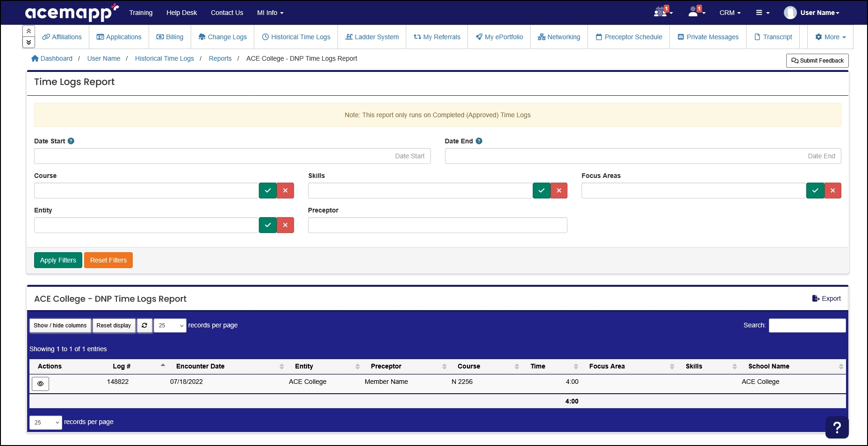
Task: Open the notifications bell in the top bar
Action: click(661, 12)
